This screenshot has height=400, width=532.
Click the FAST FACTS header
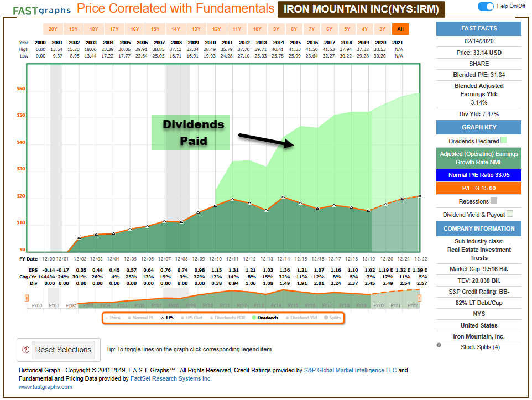click(x=479, y=29)
